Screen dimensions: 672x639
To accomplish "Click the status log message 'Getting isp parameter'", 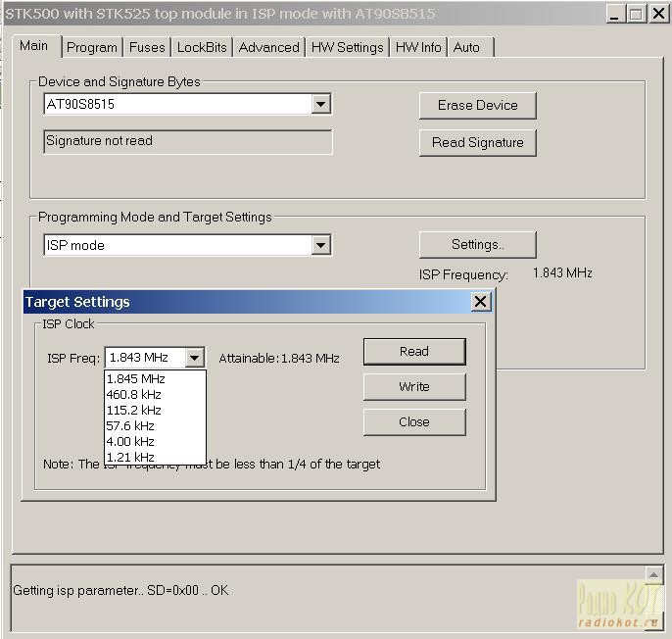I will click(x=120, y=591).
